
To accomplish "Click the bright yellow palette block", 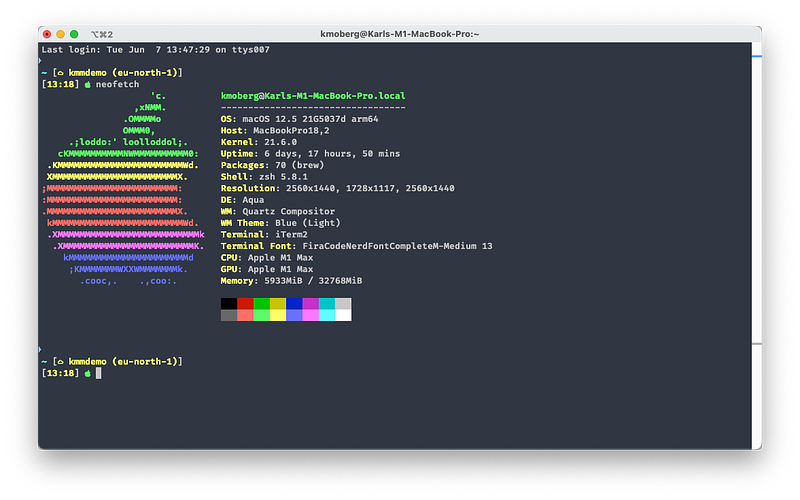I will click(278, 315).
